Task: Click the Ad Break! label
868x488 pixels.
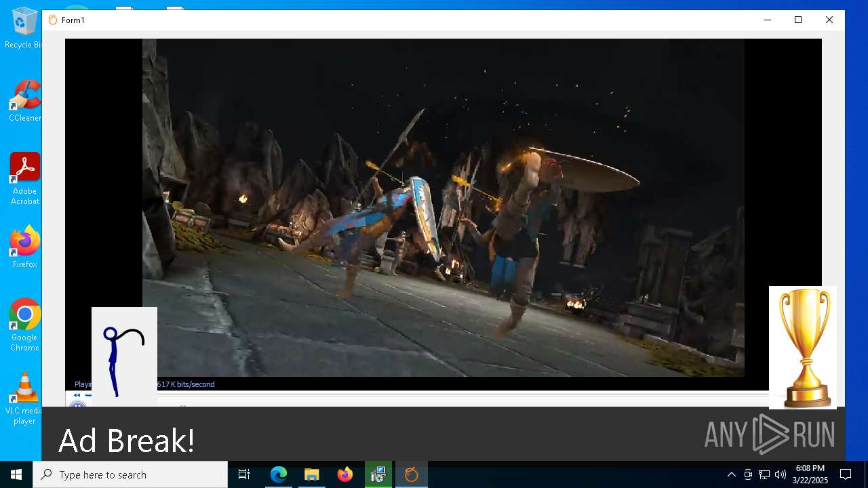Action: [x=127, y=441]
